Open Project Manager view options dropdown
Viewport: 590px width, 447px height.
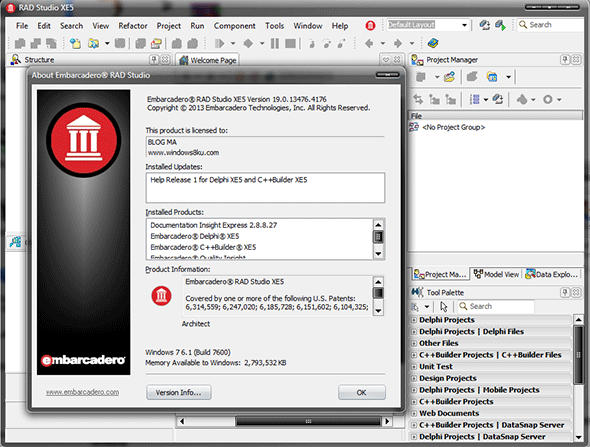click(x=486, y=100)
